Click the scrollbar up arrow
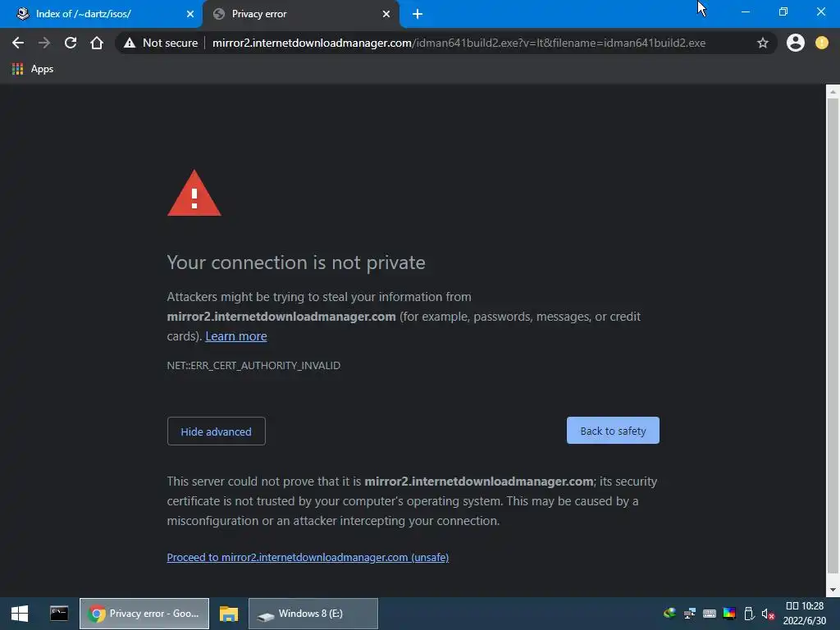The width and height of the screenshot is (840, 630). click(833, 92)
